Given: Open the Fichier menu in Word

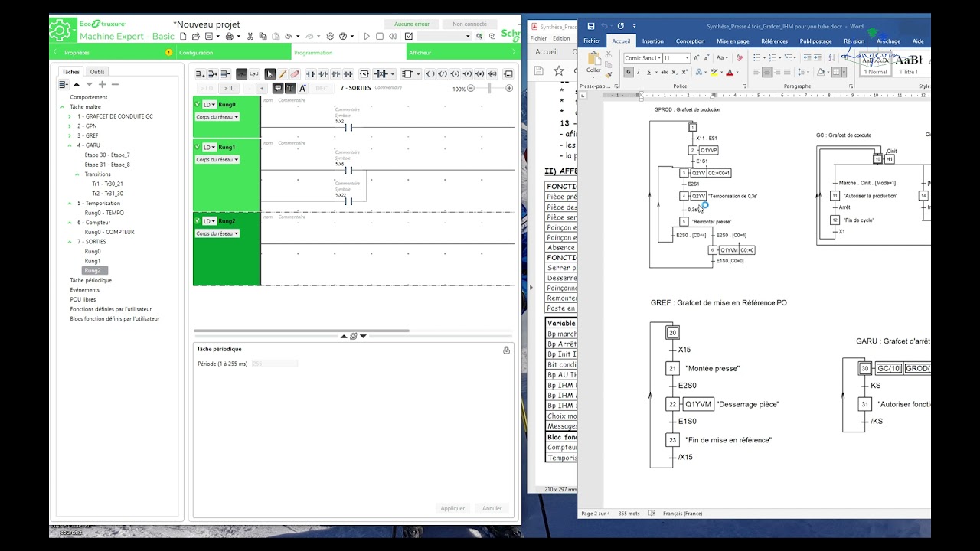Looking at the screenshot, I should point(591,41).
